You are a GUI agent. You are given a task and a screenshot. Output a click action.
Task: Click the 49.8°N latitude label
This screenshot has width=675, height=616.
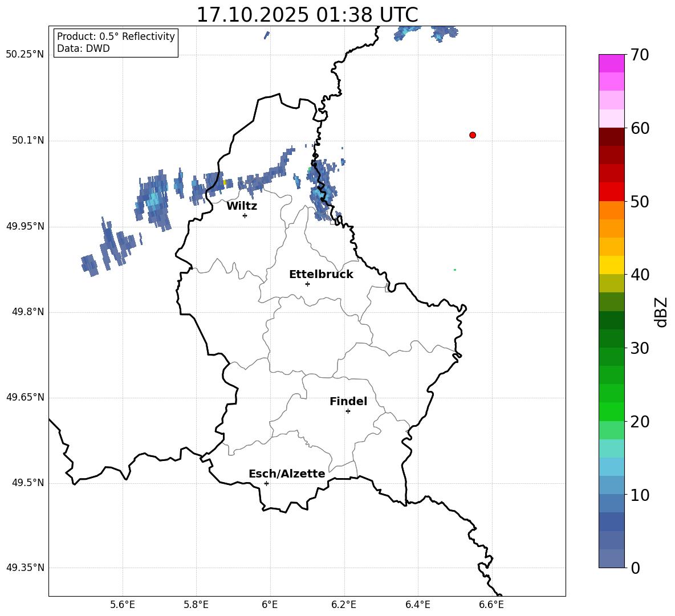point(28,312)
